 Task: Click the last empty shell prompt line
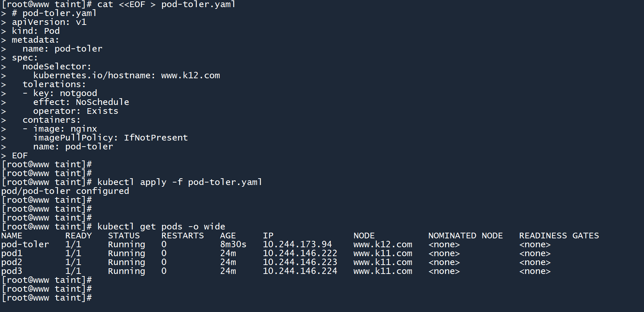[47, 298]
